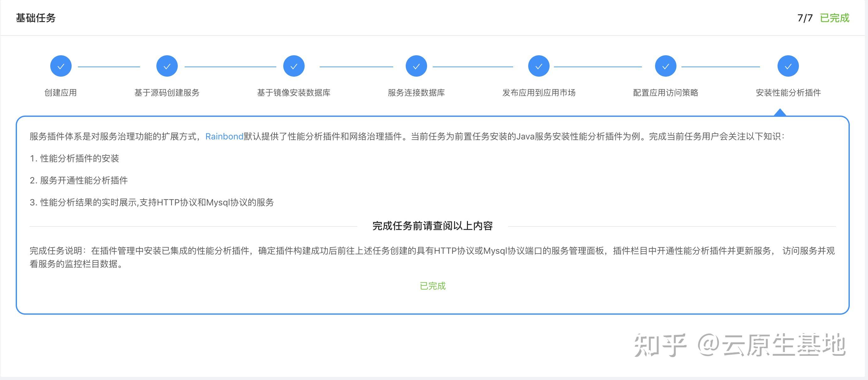868x380 pixels.
Task: Click the checkmark circle above 创建应用
Action: (x=61, y=66)
